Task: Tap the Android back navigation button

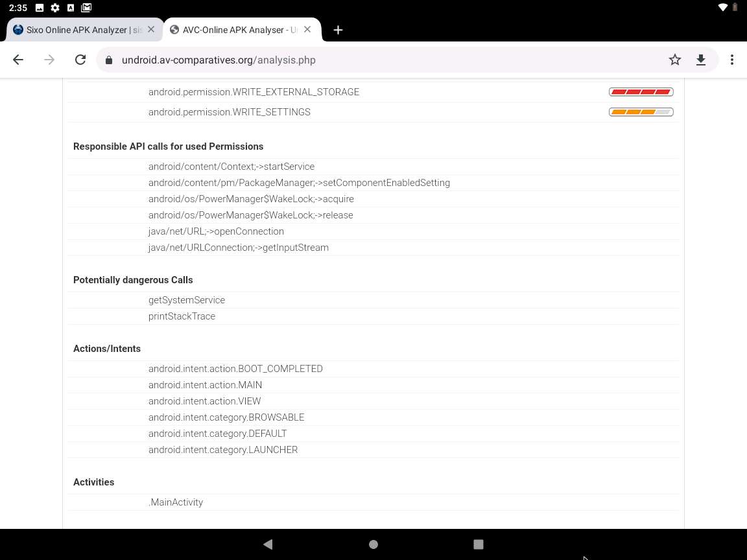Action: (268, 544)
